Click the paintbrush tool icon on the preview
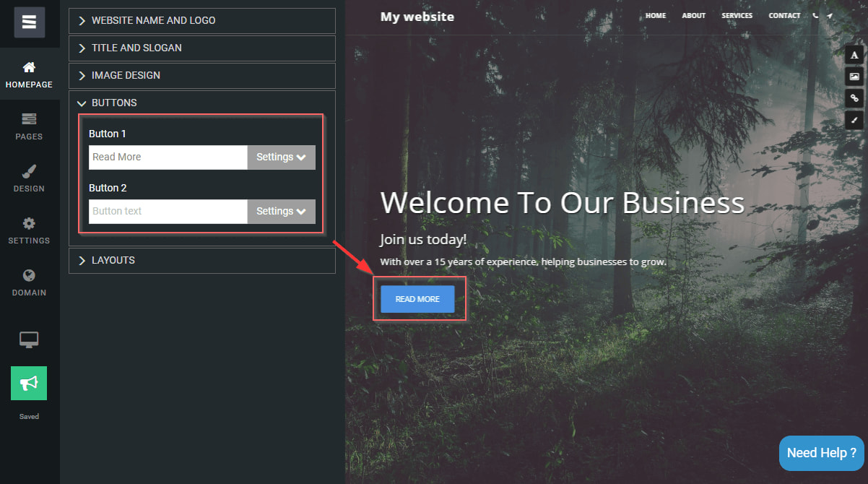 [854, 119]
